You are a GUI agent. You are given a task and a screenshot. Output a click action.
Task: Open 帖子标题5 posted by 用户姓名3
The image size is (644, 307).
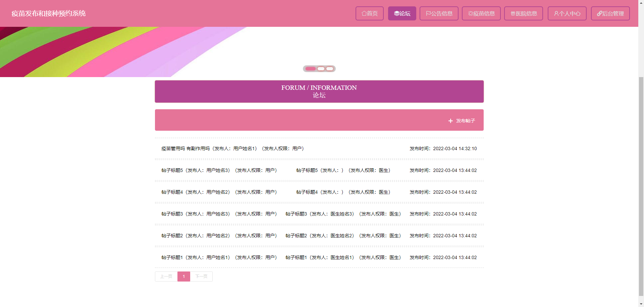pos(219,170)
